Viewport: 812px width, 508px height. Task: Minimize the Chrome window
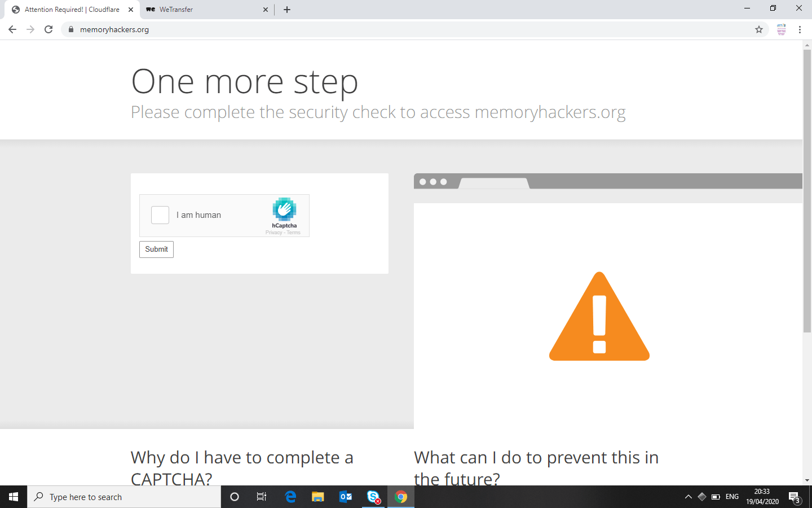point(747,8)
